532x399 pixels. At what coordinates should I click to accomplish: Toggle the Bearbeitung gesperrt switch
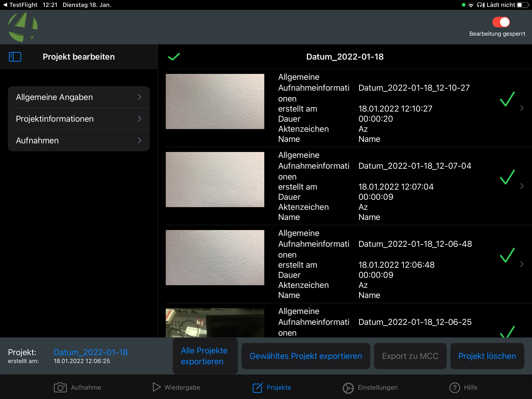[x=501, y=22]
